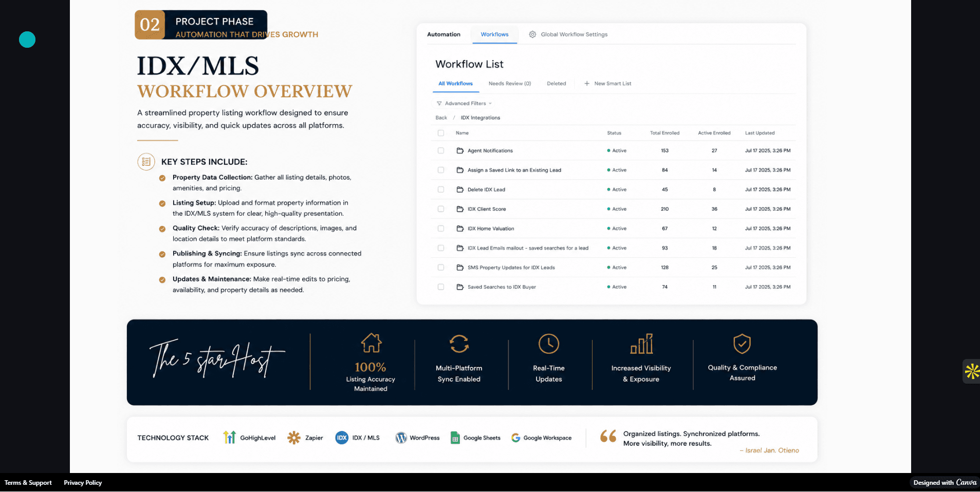Switch to the Needs Review (0) tab
The height and width of the screenshot is (492, 980).
click(510, 83)
